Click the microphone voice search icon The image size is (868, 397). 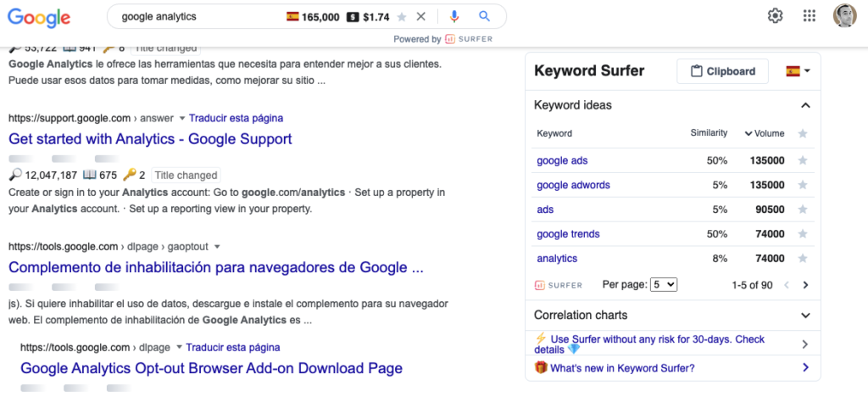pos(454,17)
